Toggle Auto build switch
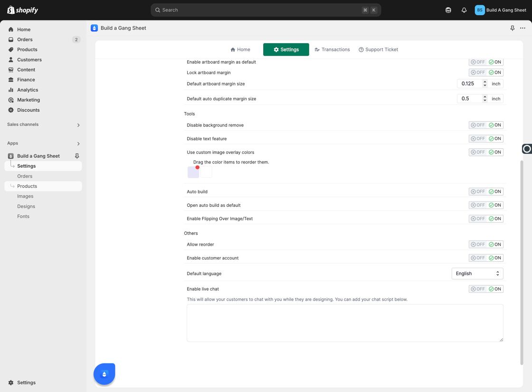This screenshot has width=532, height=392. pyautogui.click(x=486, y=191)
